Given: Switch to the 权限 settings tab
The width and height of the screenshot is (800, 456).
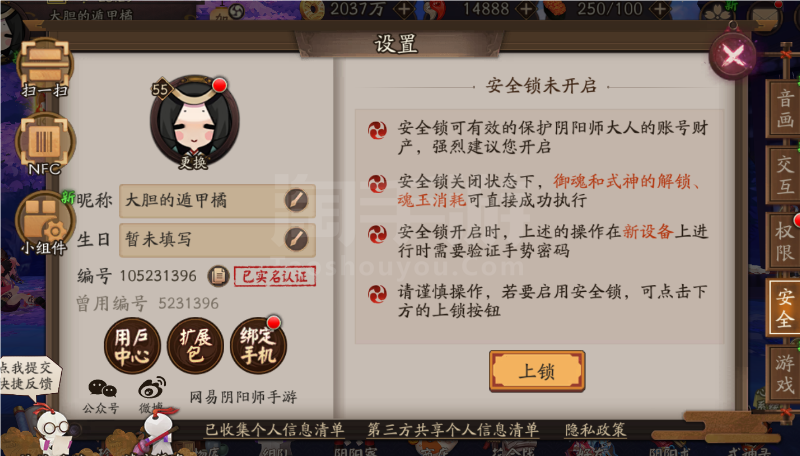Looking at the screenshot, I should pos(783,241).
